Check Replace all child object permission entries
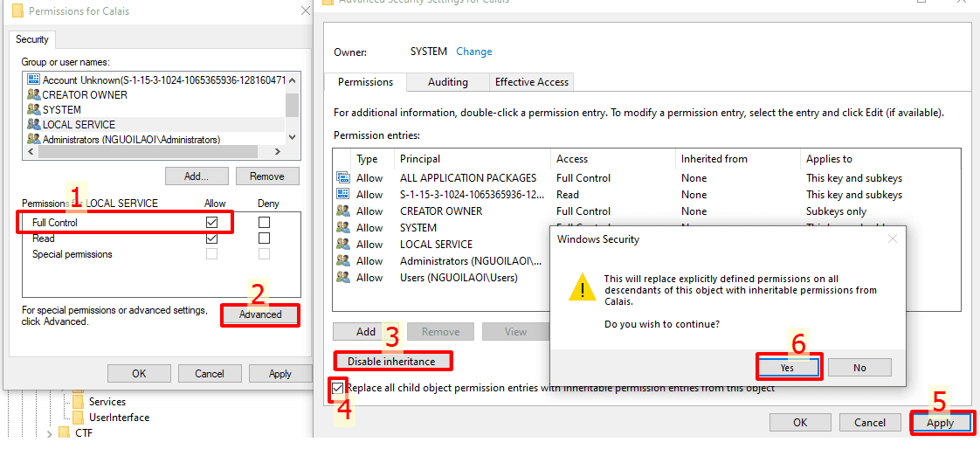Image resolution: width=980 pixels, height=449 pixels. pos(338,388)
